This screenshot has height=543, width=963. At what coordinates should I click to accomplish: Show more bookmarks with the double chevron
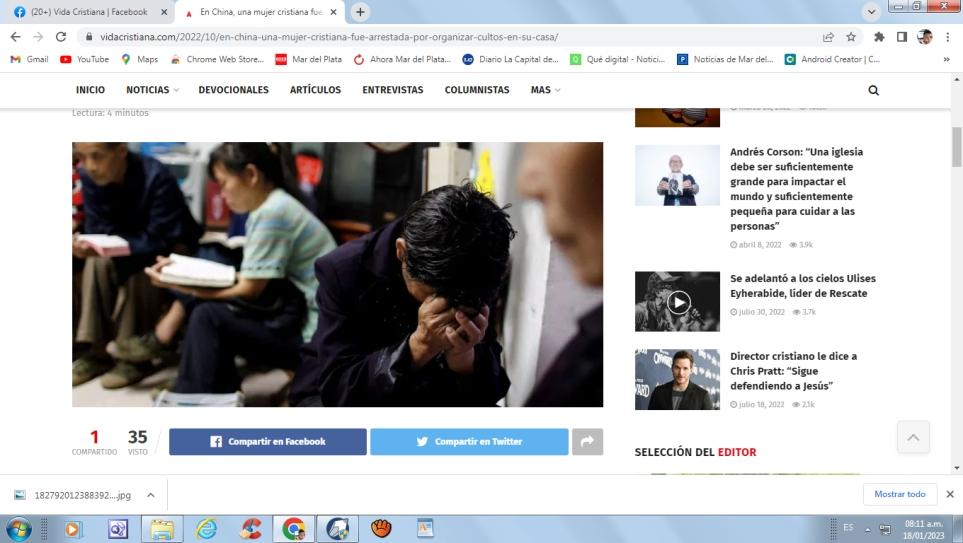click(x=946, y=60)
